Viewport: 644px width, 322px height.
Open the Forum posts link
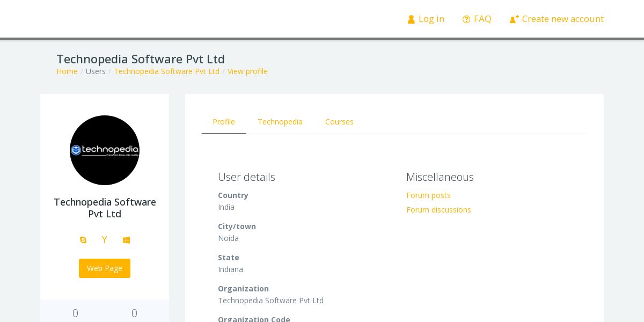pos(428,195)
